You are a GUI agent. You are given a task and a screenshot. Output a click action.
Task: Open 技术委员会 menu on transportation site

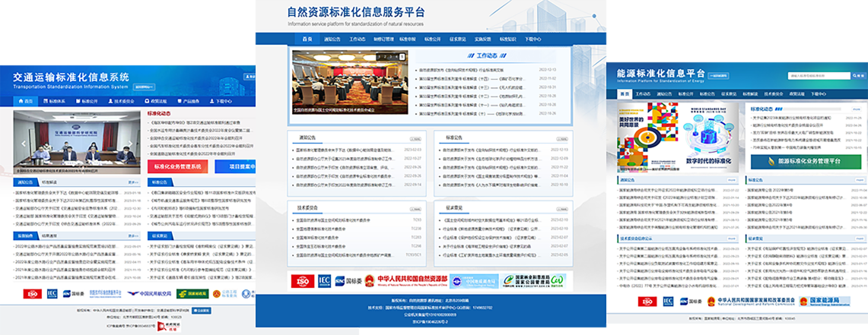click(121, 102)
